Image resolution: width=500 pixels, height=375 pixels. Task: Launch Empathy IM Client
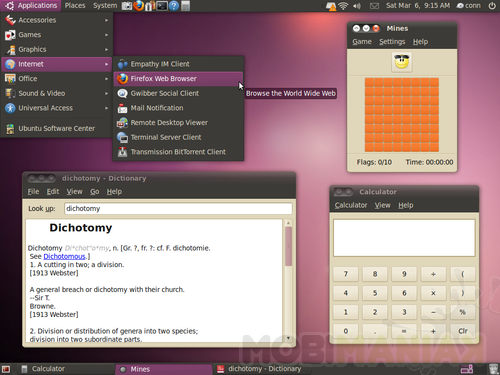(x=179, y=64)
